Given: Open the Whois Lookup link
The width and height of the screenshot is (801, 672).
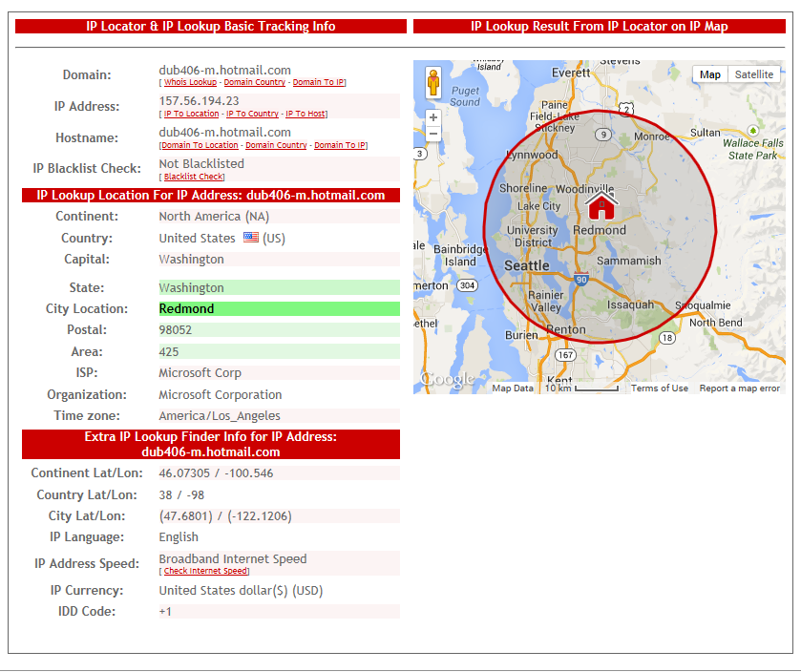Looking at the screenshot, I should click(190, 82).
